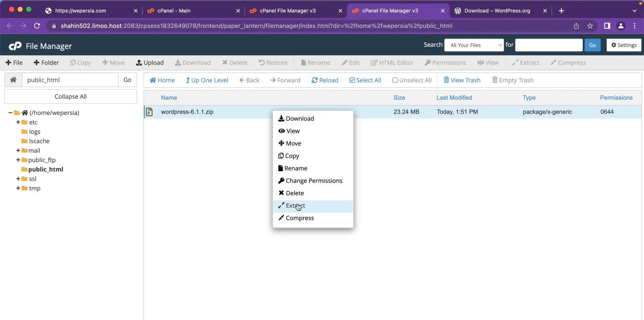Expand the tmp folder in tree
Image resolution: width=644 pixels, height=320 pixels.
coord(18,188)
